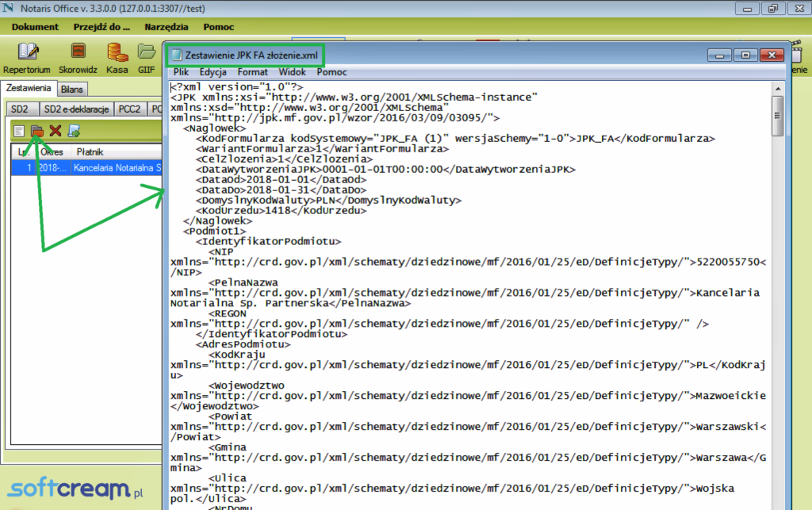Click the WariantFormularza line in the XML
Image resolution: width=812 pixels, height=510 pixels.
click(x=322, y=148)
